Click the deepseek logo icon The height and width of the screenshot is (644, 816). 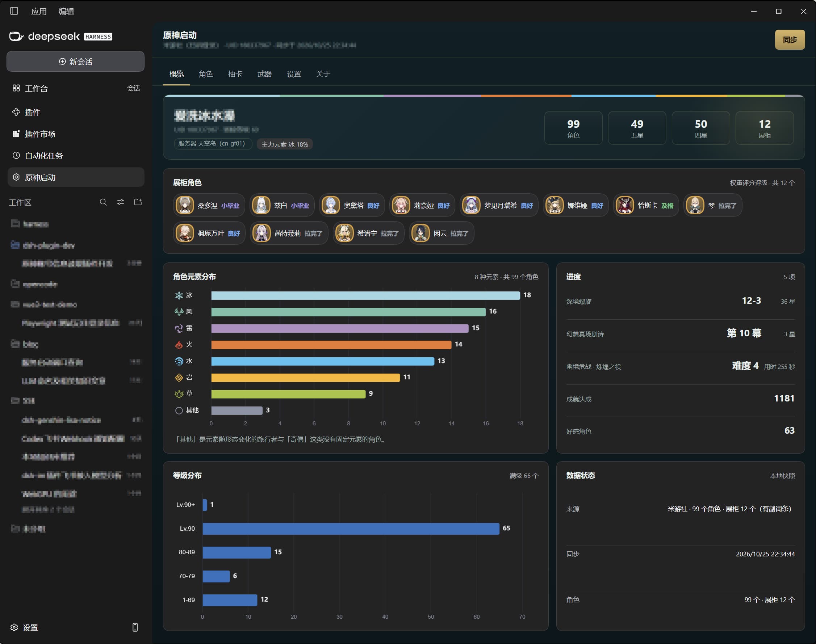point(16,36)
